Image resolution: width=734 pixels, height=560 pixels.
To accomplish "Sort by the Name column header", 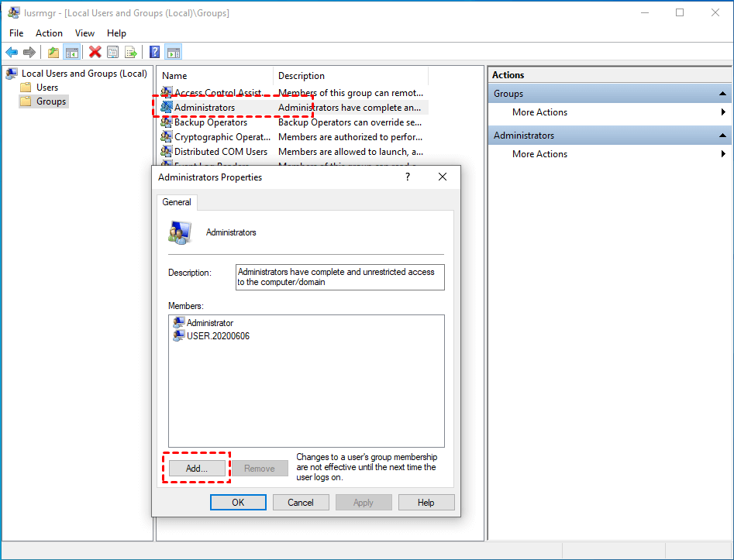I will click(215, 76).
